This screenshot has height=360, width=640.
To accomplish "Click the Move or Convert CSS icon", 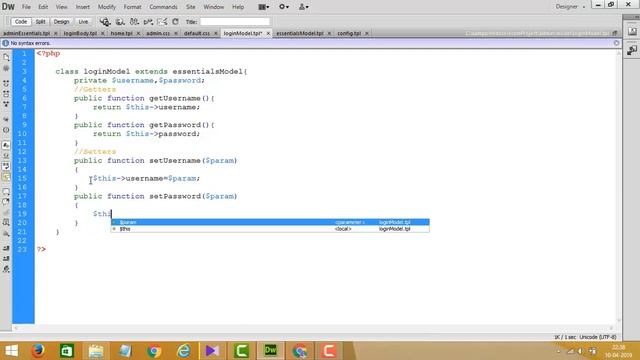I will 6,233.
